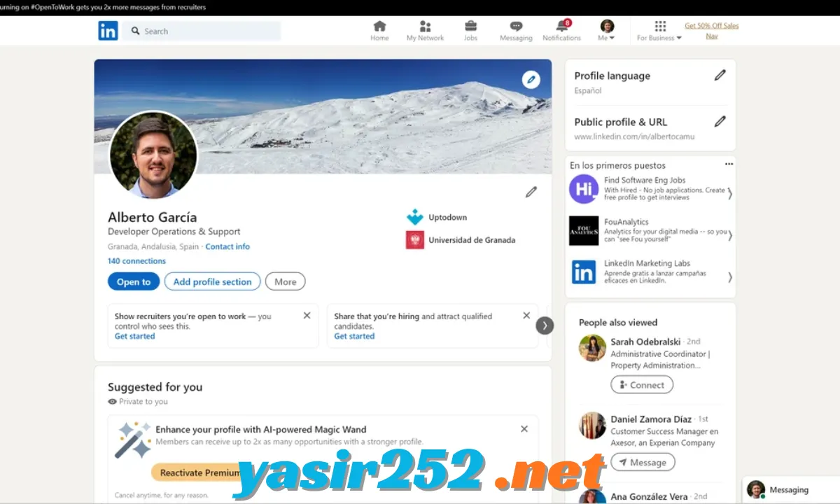Edit the profile intro pencil icon
The height and width of the screenshot is (504, 840).
(x=531, y=192)
